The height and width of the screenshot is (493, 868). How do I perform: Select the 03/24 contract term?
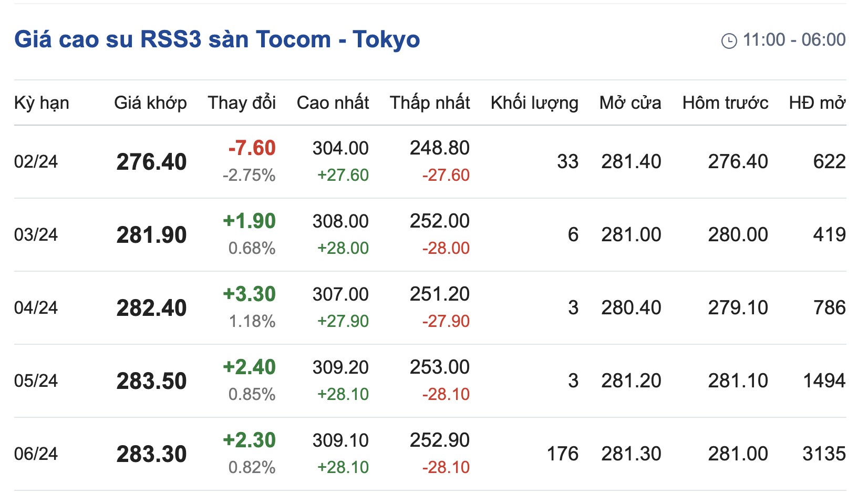coord(36,234)
